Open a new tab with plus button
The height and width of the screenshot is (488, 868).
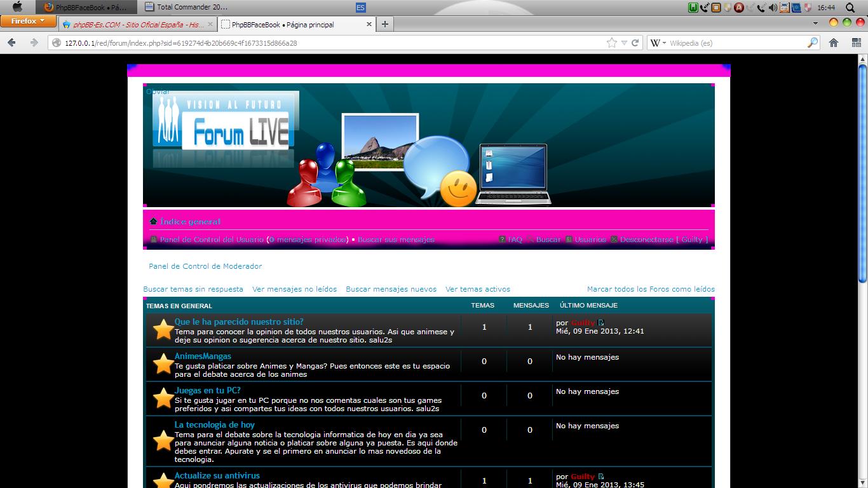[384, 24]
